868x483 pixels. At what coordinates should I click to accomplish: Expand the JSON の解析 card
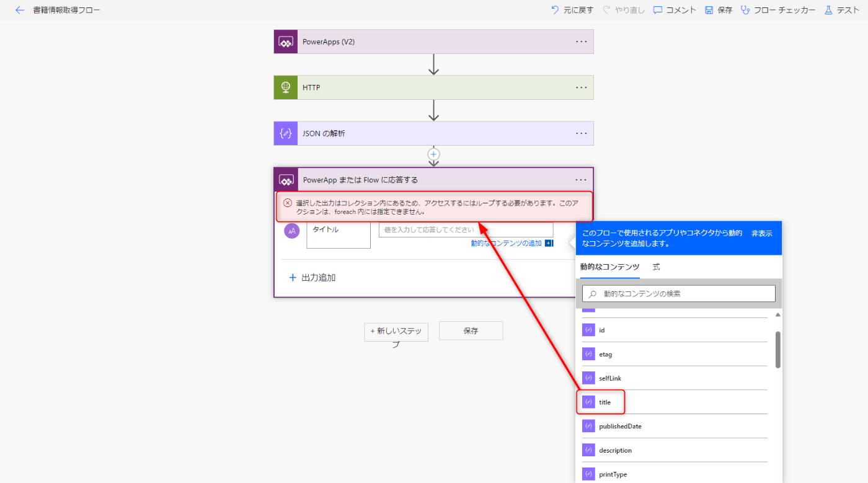[433, 133]
